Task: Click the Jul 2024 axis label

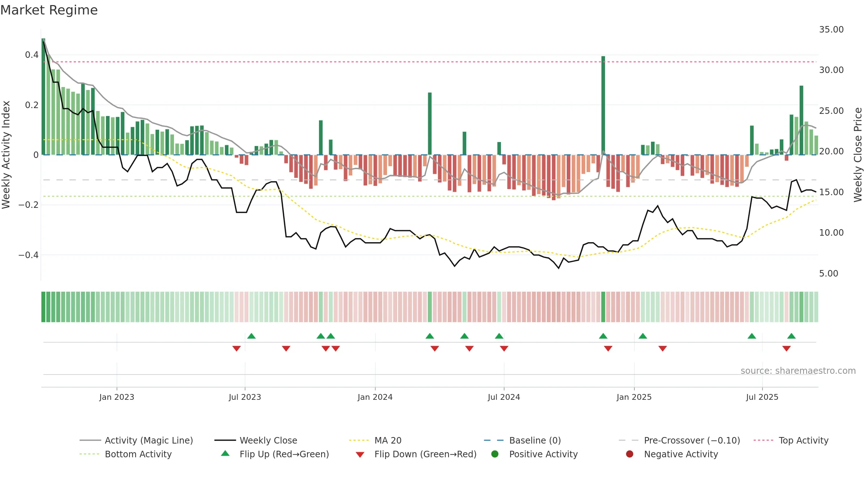Action: tap(504, 397)
